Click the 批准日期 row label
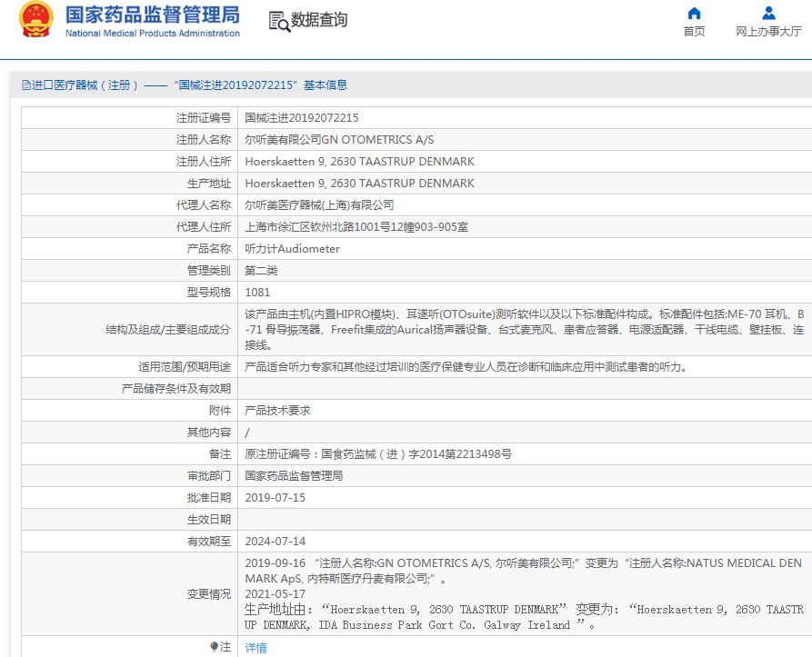The image size is (812, 657). [209, 498]
